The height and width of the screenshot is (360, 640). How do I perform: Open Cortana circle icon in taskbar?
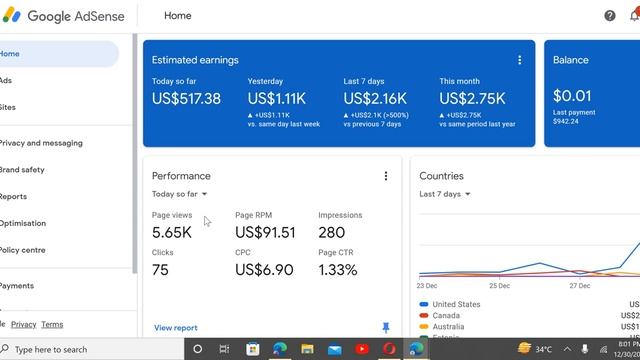point(198,349)
